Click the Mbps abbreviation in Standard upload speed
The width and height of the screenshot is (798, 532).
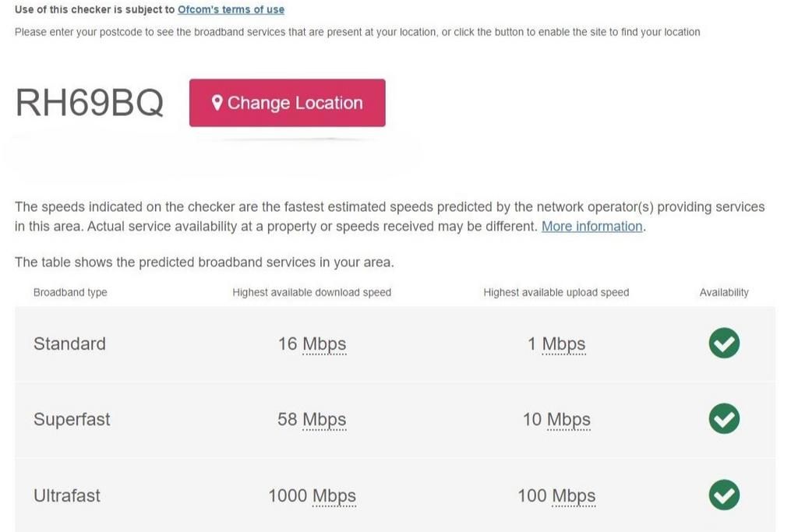click(x=563, y=344)
